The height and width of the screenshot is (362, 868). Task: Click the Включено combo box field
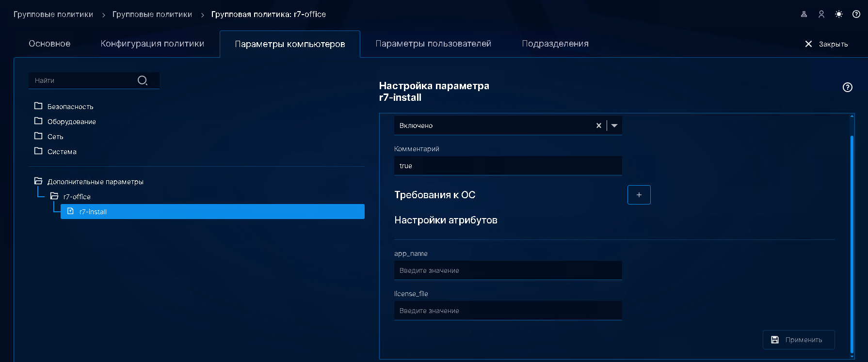508,126
